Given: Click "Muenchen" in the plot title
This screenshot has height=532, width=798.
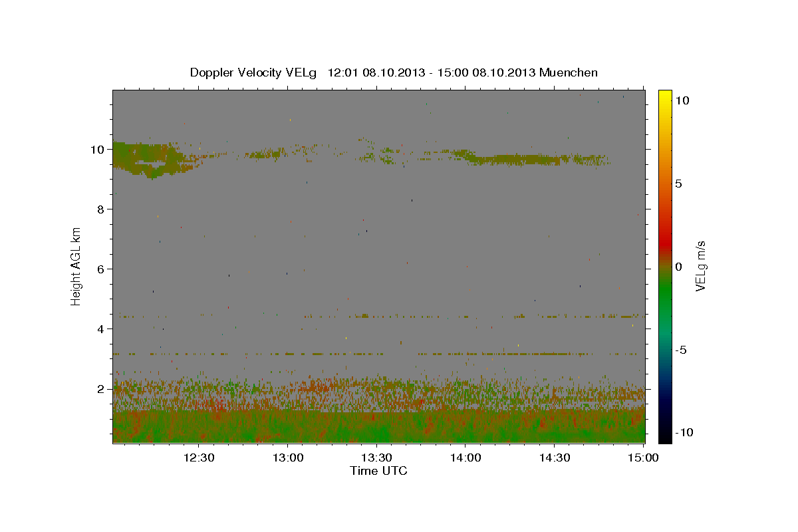Looking at the screenshot, I should coord(569,72).
